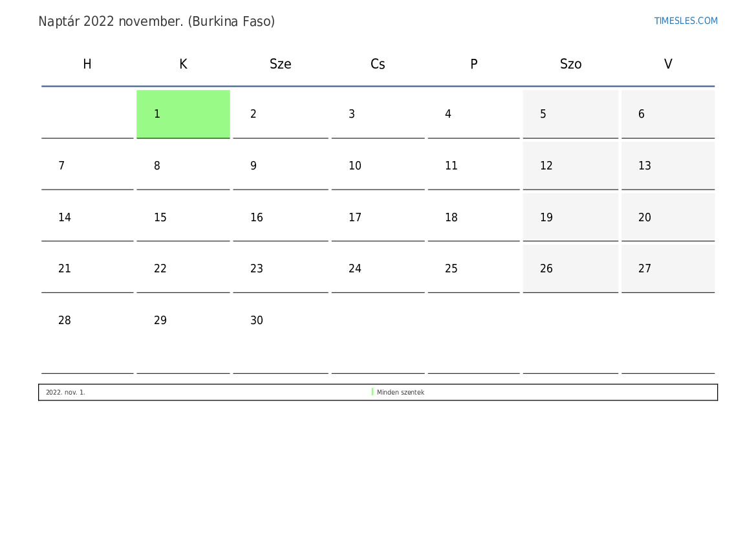Click the green holiday color marker in legend

[x=373, y=392]
